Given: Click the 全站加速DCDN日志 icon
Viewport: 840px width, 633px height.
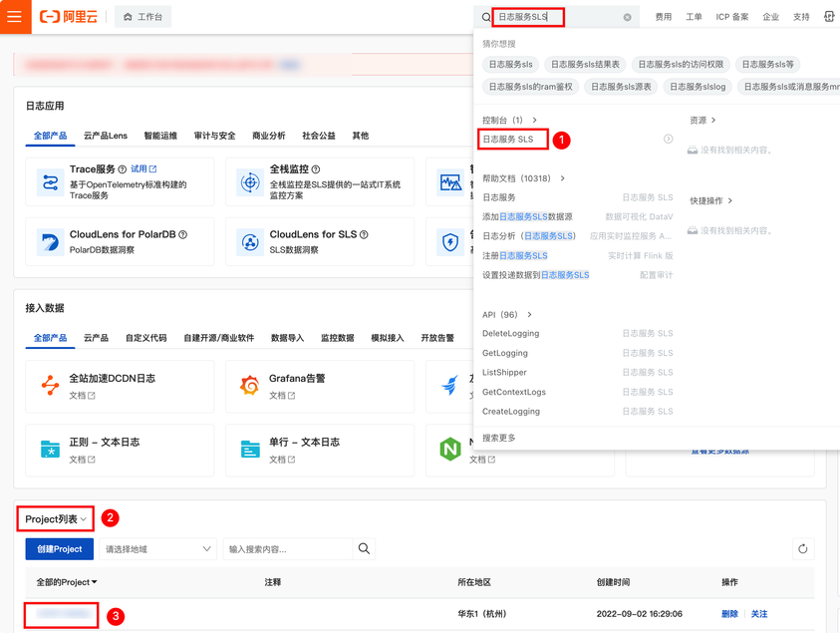Looking at the screenshot, I should pos(51,386).
